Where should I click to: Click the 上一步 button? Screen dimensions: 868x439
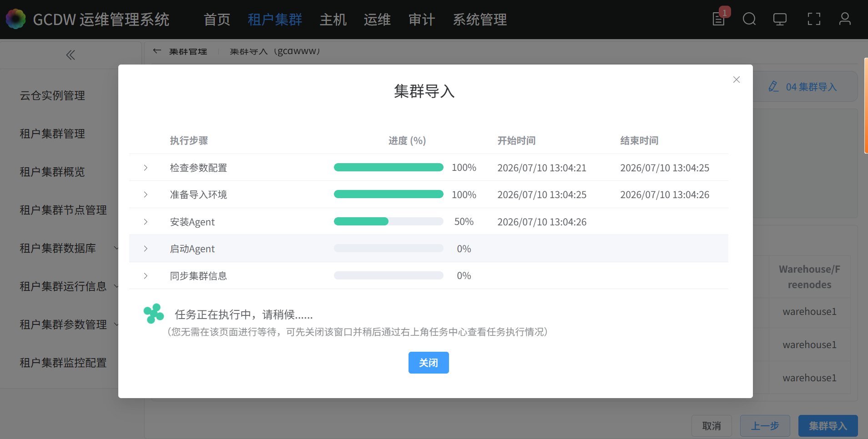pos(765,426)
